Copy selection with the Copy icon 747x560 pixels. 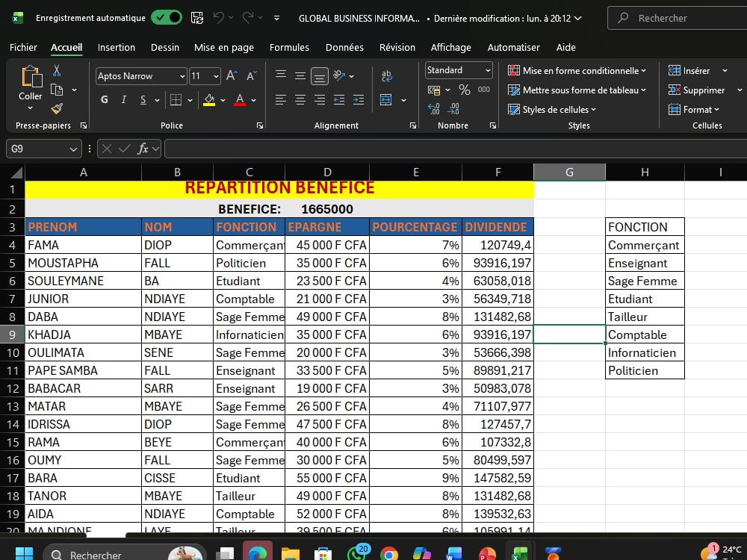point(57,90)
